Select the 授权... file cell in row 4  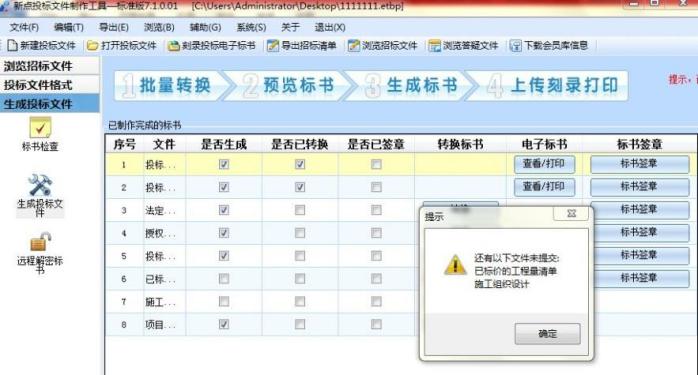164,233
